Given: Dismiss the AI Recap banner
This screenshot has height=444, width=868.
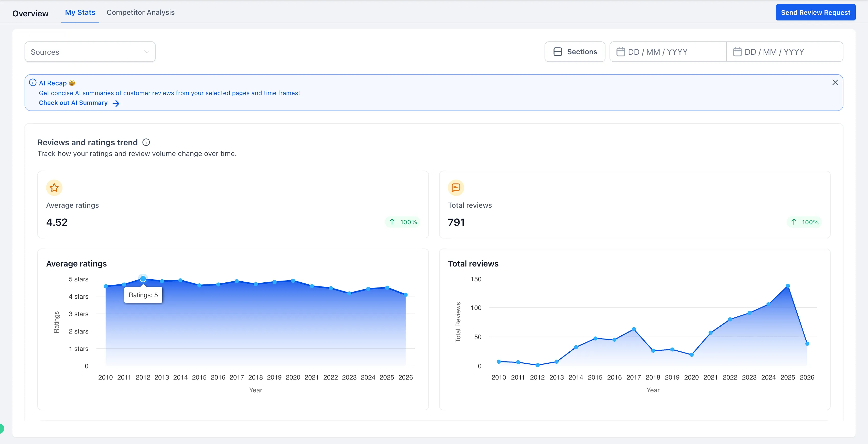Looking at the screenshot, I should [x=835, y=83].
